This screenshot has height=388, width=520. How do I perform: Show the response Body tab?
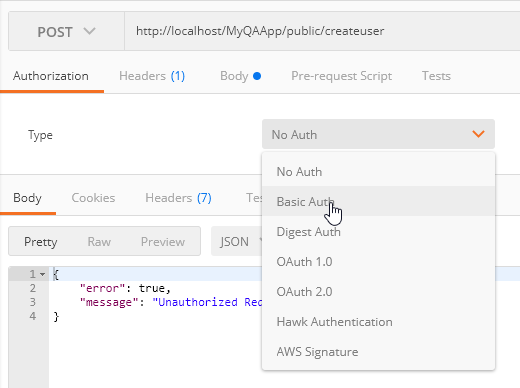pyautogui.click(x=27, y=198)
